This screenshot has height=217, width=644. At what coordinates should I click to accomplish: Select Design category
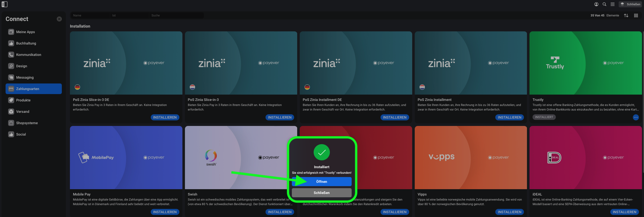[34, 66]
